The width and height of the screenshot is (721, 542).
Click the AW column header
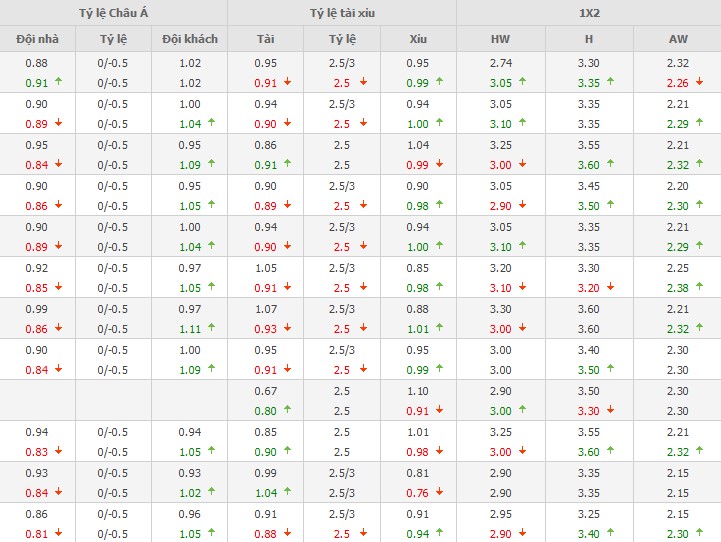coord(677,39)
